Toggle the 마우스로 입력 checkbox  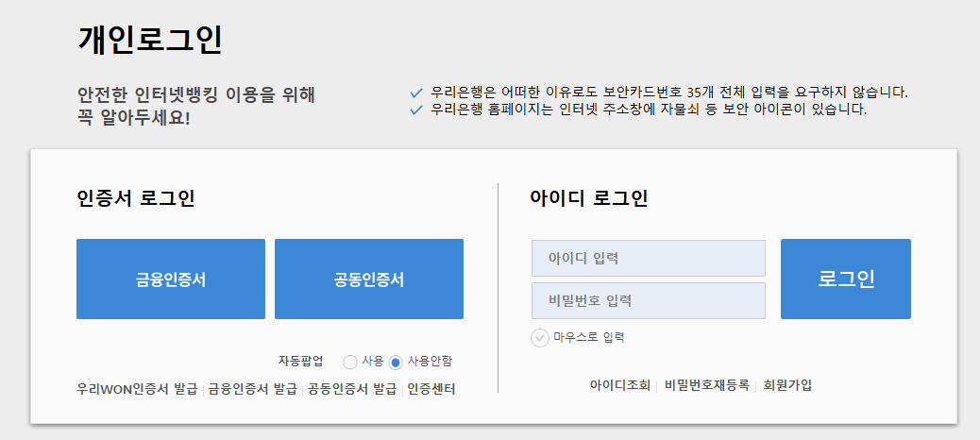(540, 338)
